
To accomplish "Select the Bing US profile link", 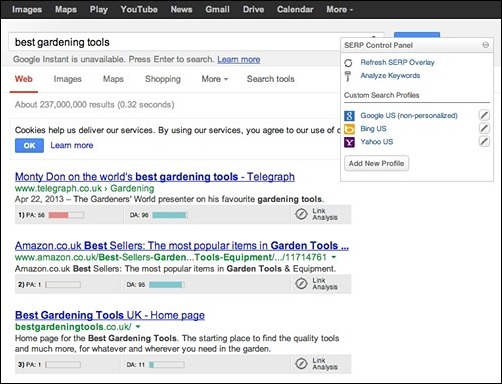I will point(373,129).
